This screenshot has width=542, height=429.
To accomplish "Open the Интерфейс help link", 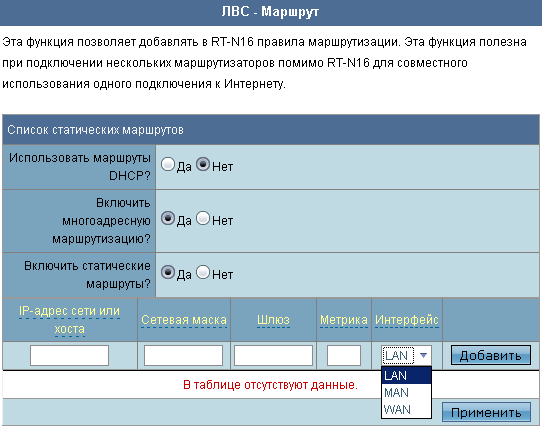I will coord(407,320).
